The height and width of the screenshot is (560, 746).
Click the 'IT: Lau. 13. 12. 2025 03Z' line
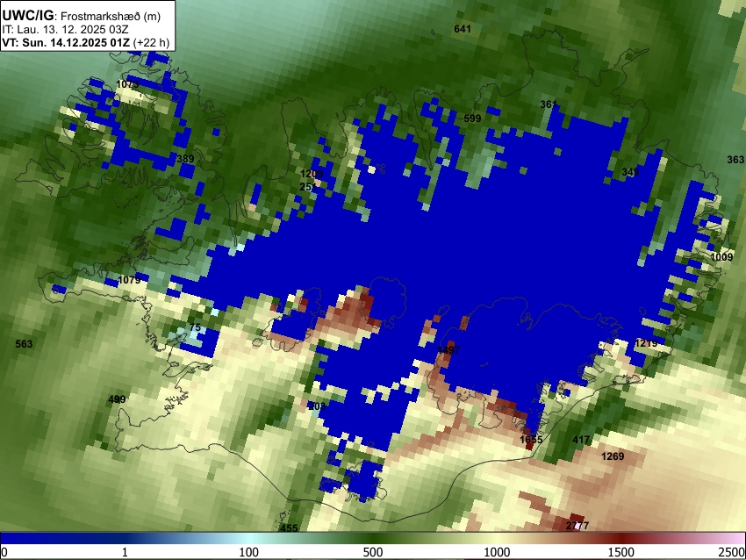click(65, 30)
